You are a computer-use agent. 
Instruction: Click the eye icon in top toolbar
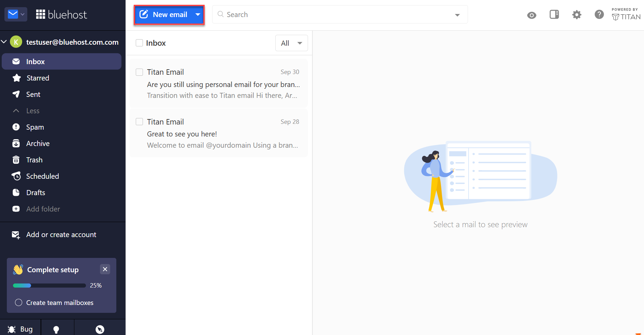pos(531,15)
